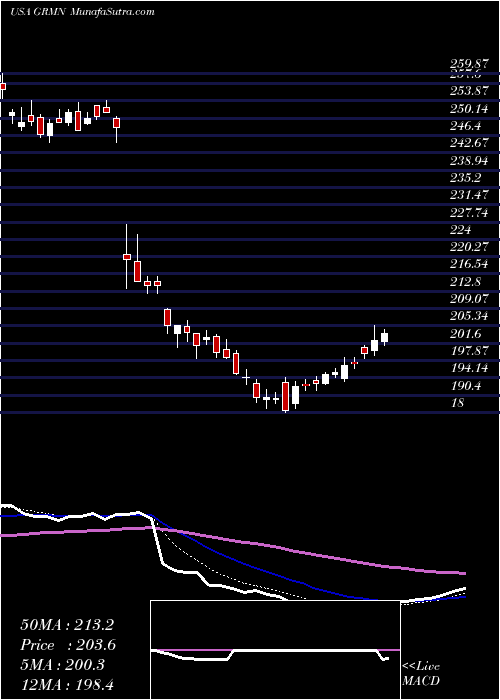Click the 5MA : 200.3 readout

(x=62, y=665)
